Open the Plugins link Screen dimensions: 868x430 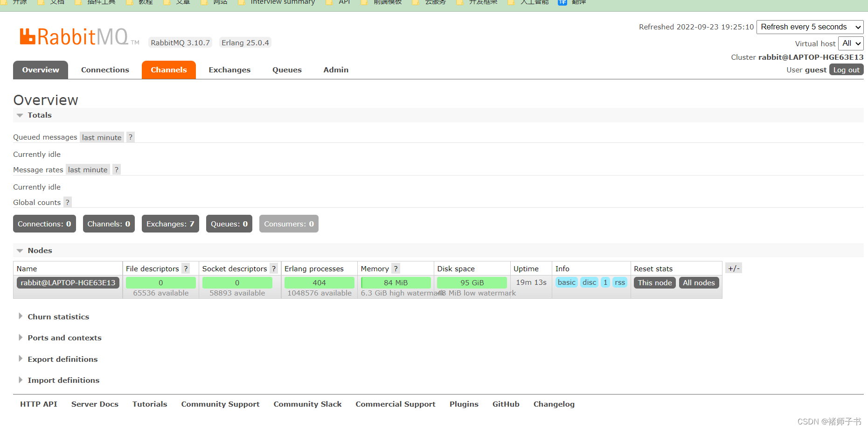464,404
